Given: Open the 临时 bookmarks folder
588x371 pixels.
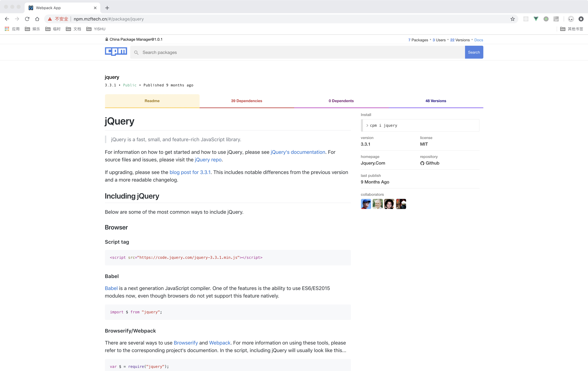Looking at the screenshot, I should tap(53, 29).
